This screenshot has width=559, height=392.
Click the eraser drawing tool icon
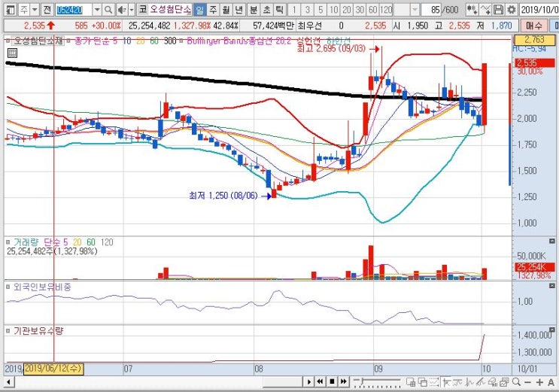pyautogui.click(x=493, y=382)
